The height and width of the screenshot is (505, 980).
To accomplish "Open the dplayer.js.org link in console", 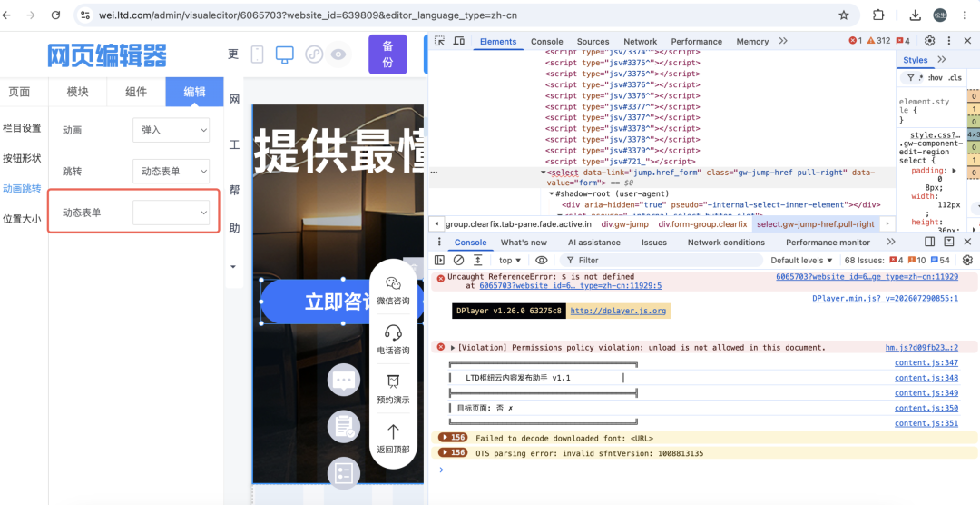I will click(x=618, y=311).
